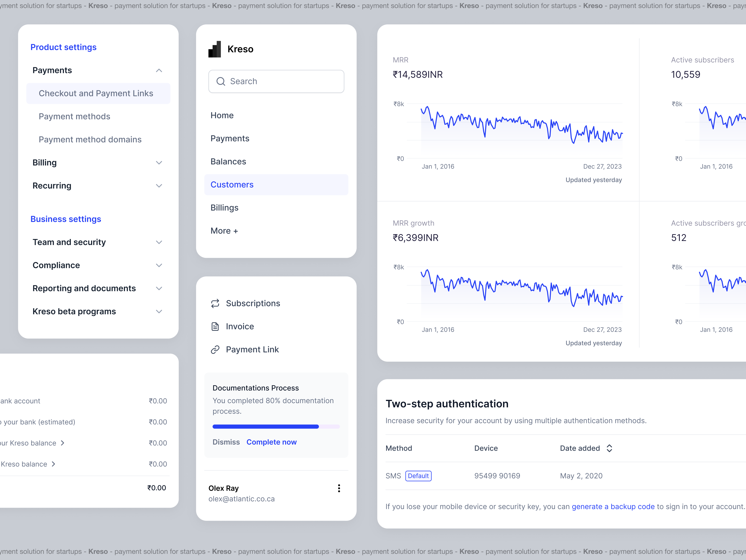Expand the Kreso beta programs section

pos(159,311)
